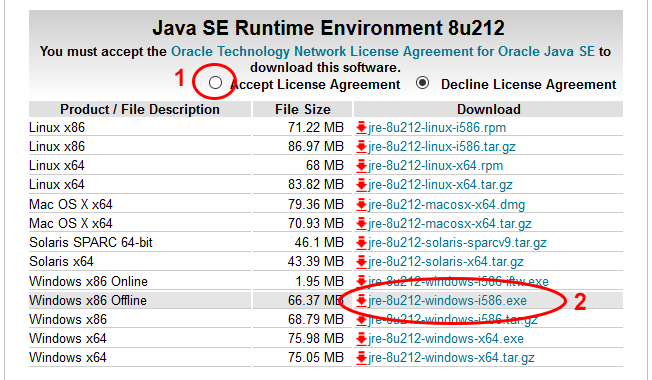
Task: Download jre-8u212-solaris-x64.tar.gz file link
Action: pyautogui.click(x=446, y=262)
